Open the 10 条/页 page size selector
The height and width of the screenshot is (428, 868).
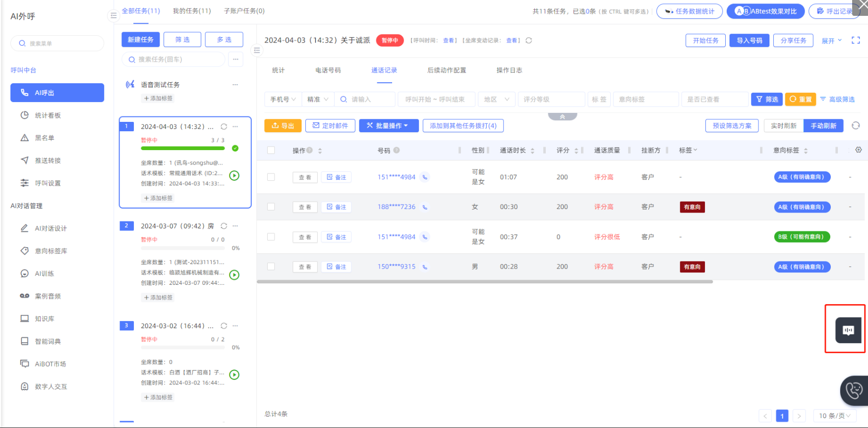pos(834,416)
